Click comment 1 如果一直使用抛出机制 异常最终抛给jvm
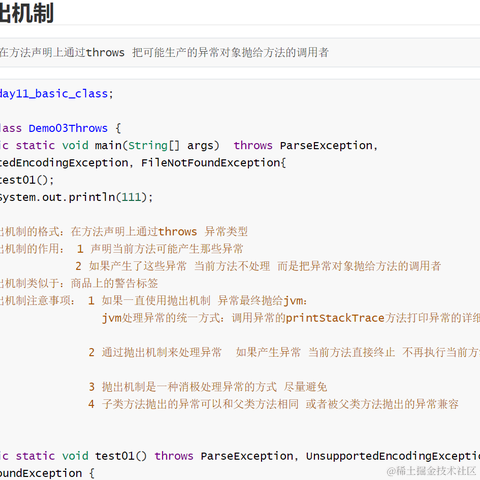This screenshot has width=480, height=480. [198, 301]
